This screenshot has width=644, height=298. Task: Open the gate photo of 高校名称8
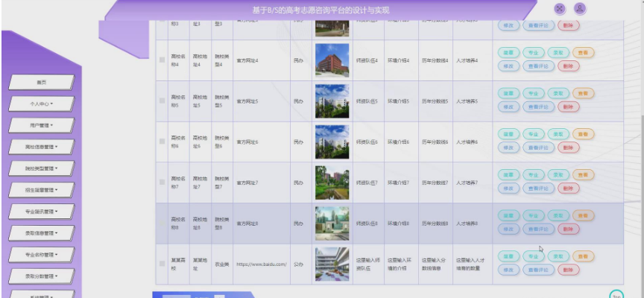(332, 223)
